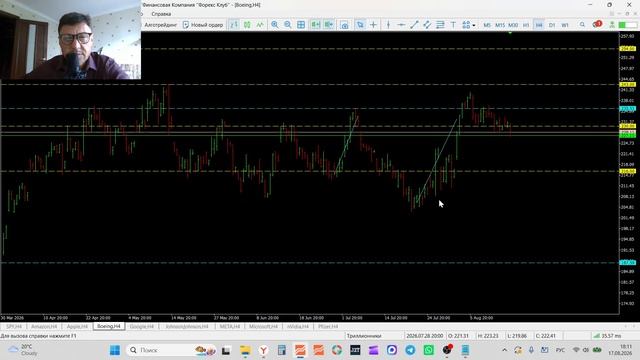This screenshot has width=640, height=360.
Task: Switch to META,H4 chart tab
Action: point(229,327)
